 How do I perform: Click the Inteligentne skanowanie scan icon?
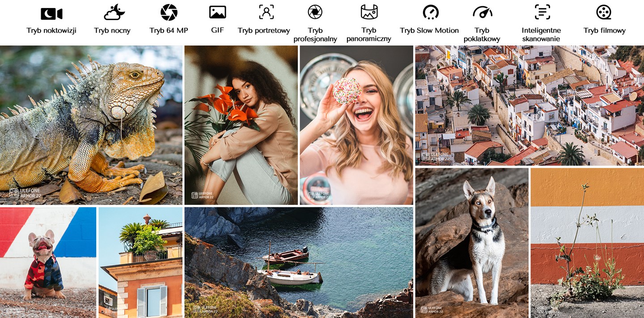point(542,12)
